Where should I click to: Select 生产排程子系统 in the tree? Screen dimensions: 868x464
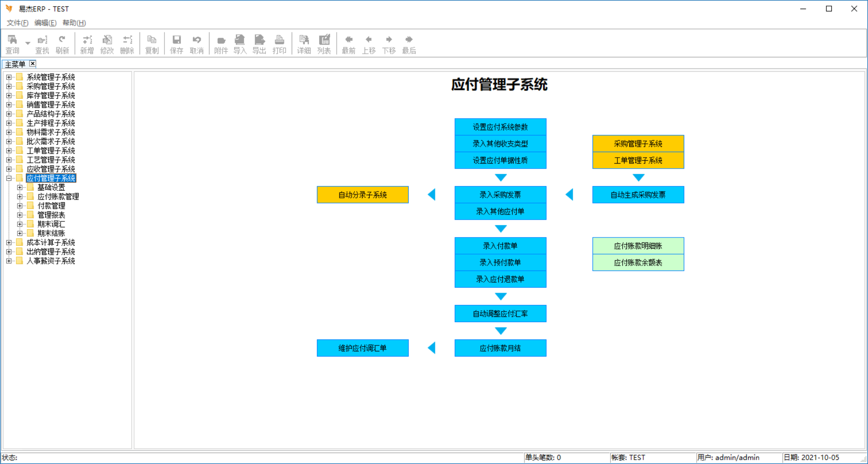point(51,123)
